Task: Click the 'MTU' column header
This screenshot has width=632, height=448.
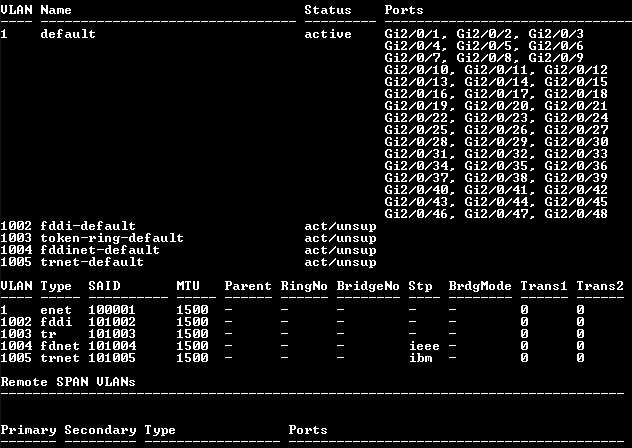Action: (x=188, y=286)
